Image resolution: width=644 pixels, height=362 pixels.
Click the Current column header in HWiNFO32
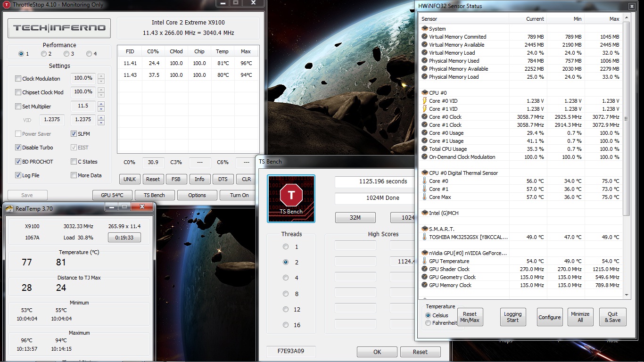point(528,19)
